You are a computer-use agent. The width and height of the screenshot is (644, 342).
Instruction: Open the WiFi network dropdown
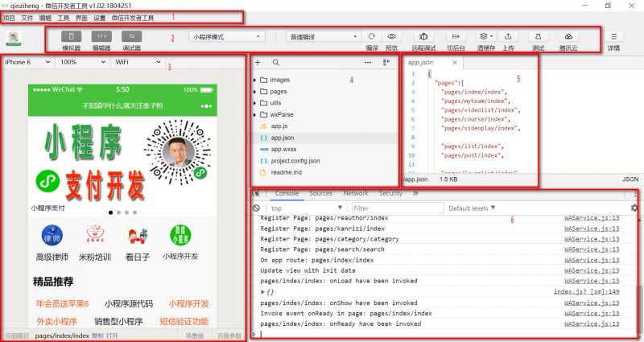(x=138, y=62)
